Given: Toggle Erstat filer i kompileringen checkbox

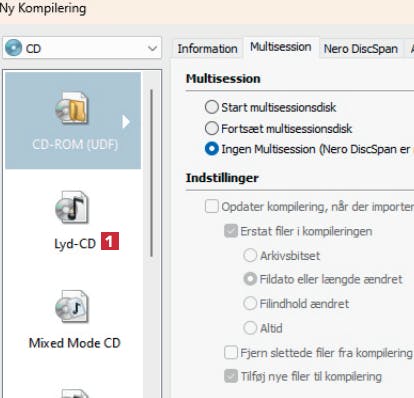Looking at the screenshot, I should [x=231, y=231].
